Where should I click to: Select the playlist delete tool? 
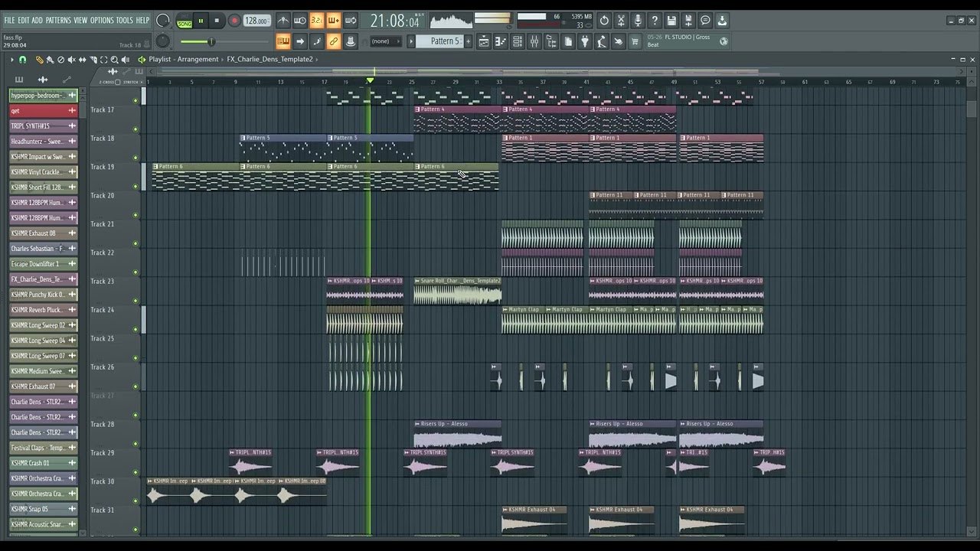(x=61, y=60)
